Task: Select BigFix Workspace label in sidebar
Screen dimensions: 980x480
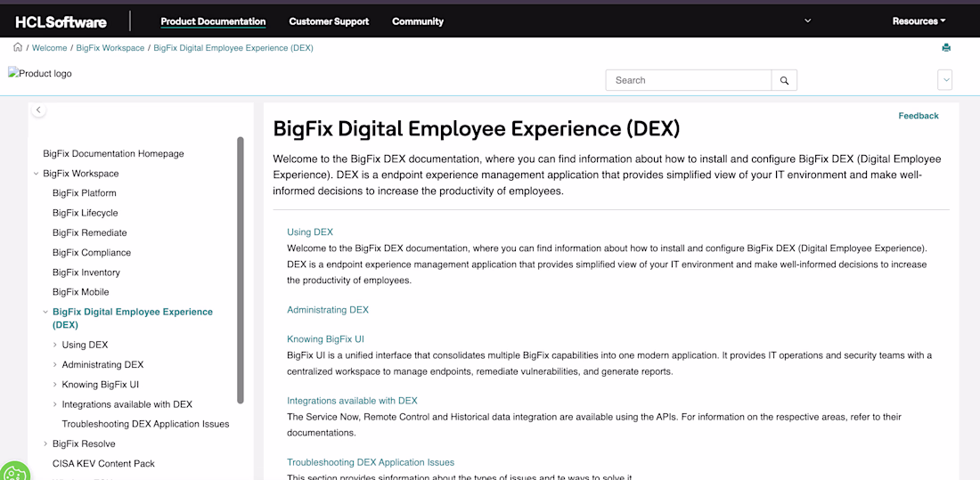Action: pyautogui.click(x=80, y=174)
